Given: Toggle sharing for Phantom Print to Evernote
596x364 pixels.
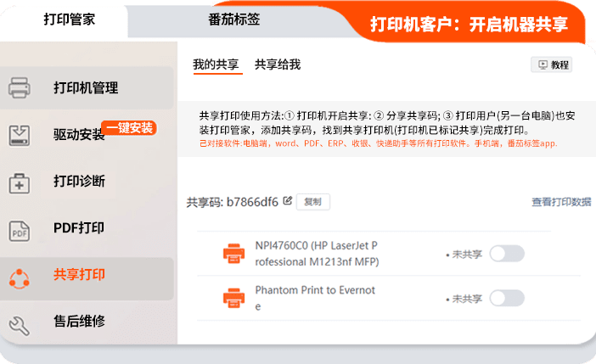Looking at the screenshot, I should (507, 298).
